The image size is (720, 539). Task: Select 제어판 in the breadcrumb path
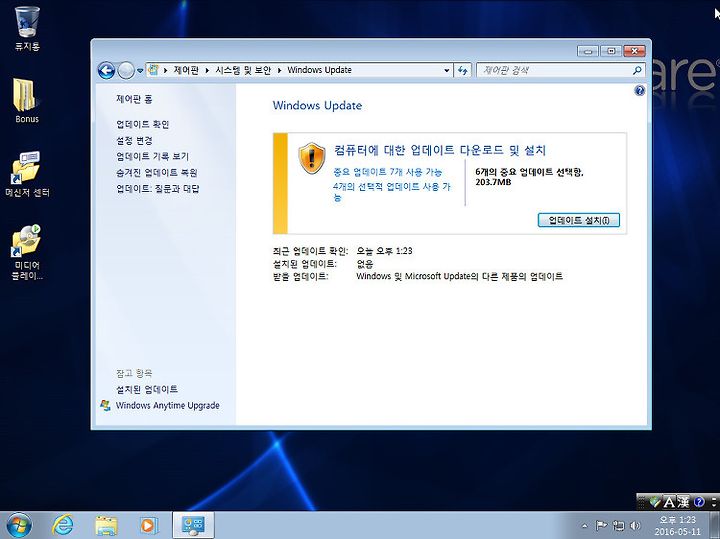(186, 70)
